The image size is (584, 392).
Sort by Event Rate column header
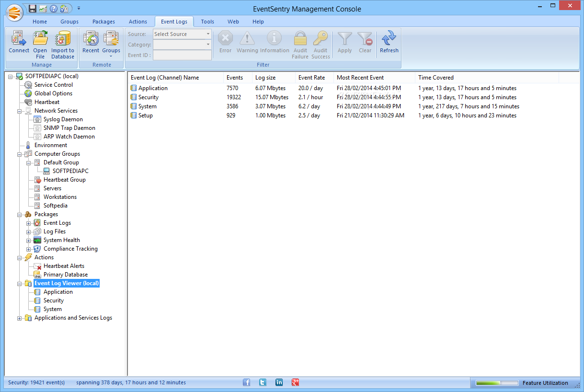pos(314,78)
